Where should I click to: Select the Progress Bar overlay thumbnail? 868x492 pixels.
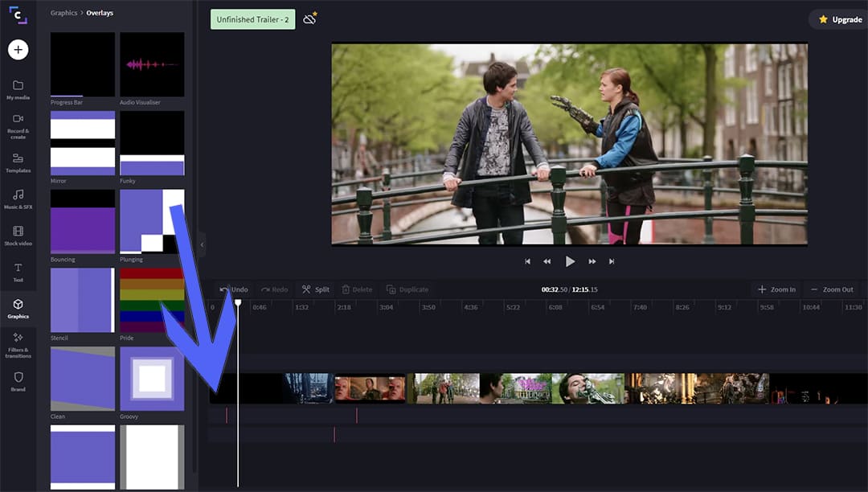click(83, 64)
